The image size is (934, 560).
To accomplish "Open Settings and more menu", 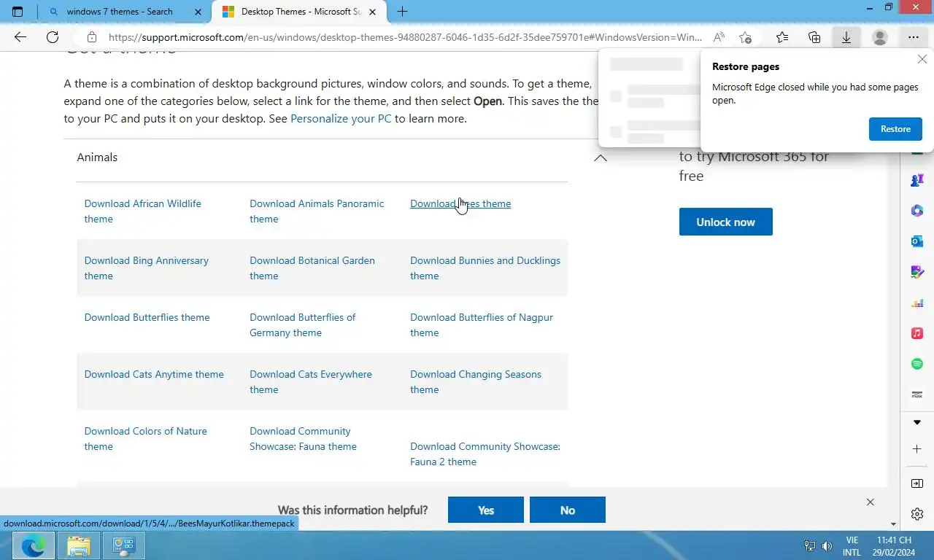I will (914, 37).
